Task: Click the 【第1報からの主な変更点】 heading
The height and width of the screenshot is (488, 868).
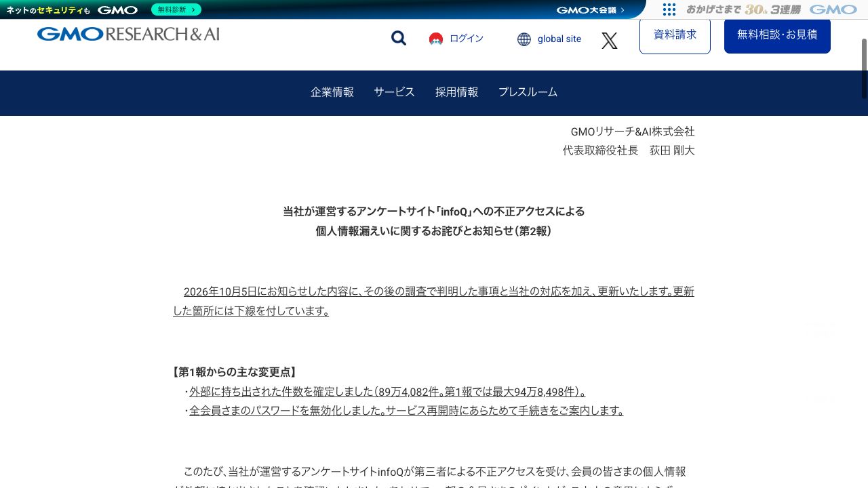Action: tap(235, 372)
